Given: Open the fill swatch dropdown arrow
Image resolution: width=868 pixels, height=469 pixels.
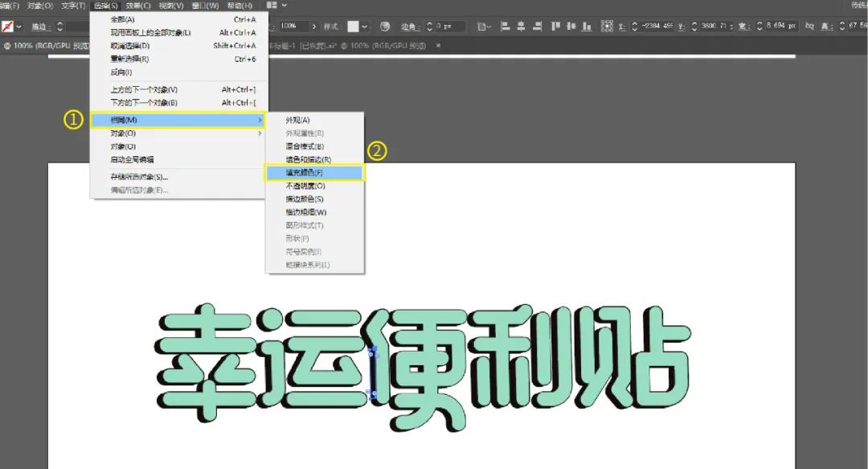Looking at the screenshot, I should 18,27.
